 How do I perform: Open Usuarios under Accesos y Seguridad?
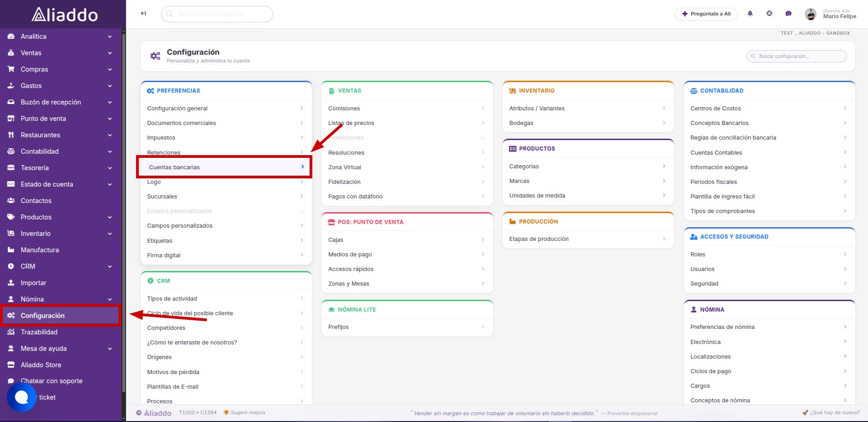(769, 269)
